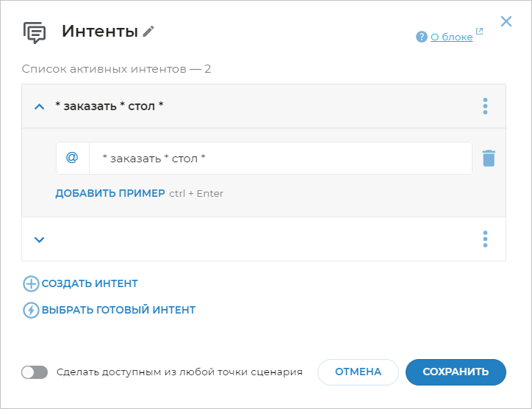This screenshot has width=532, height=409.
Task: Click the @ entity icon in example row
Action: (72, 158)
